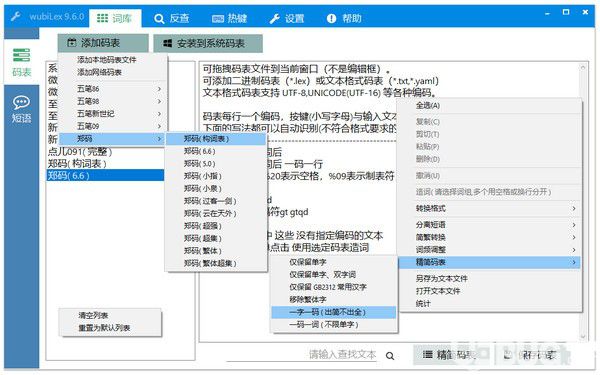Choose 撤消(U) in the context menu
Viewport: 600px width, 375px height.
tap(489, 176)
